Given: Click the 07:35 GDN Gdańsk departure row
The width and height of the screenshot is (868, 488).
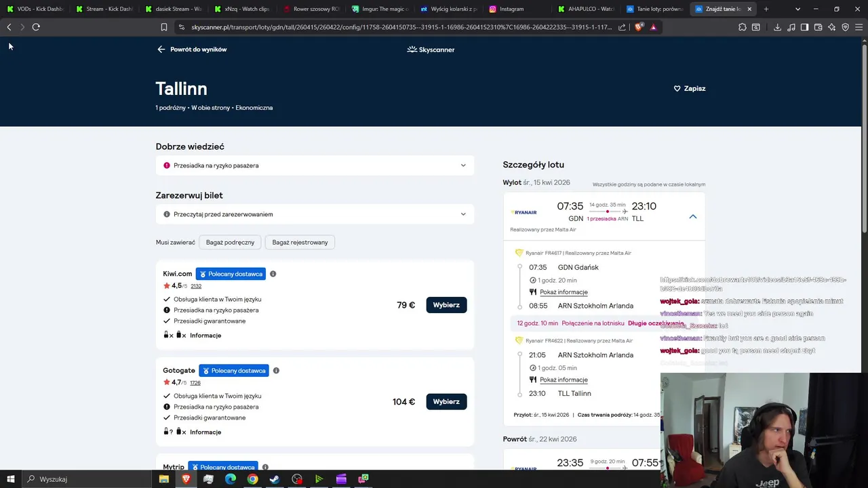Looking at the screenshot, I should tap(564, 267).
